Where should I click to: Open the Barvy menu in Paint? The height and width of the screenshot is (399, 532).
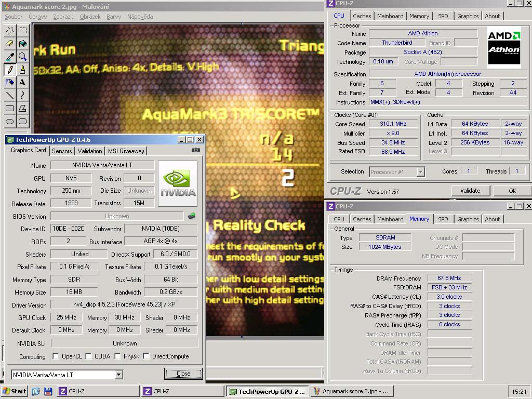pos(114,17)
